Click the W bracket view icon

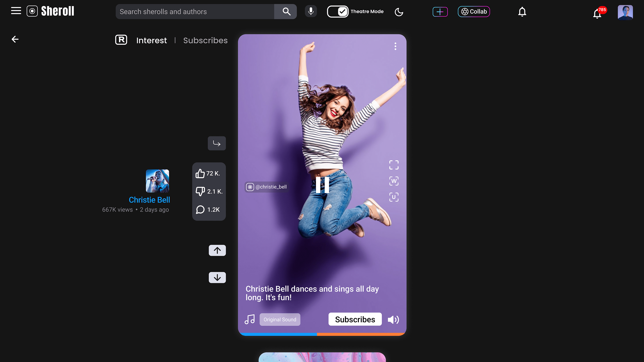pyautogui.click(x=394, y=181)
